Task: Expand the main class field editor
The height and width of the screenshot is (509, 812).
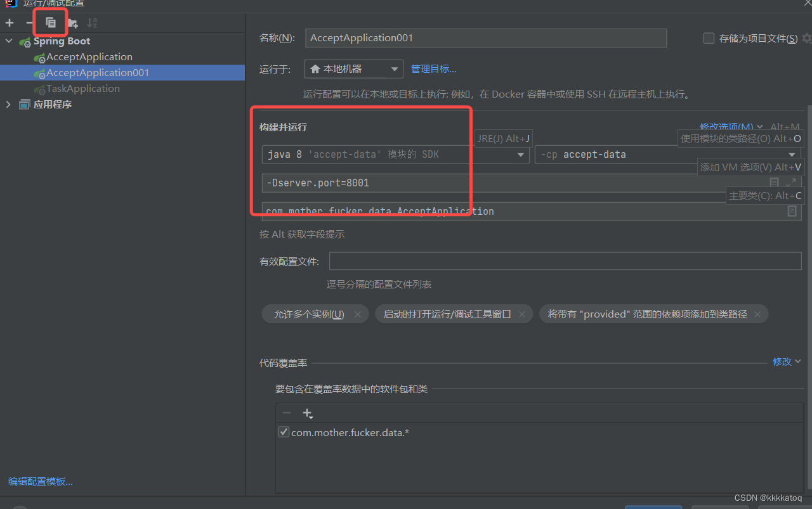Action: tap(790, 182)
